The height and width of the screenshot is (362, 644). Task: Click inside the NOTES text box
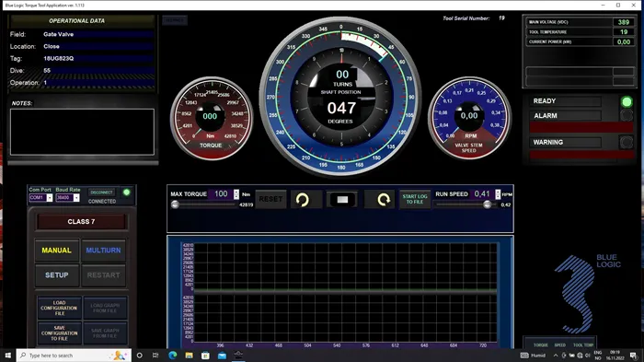pyautogui.click(x=82, y=132)
